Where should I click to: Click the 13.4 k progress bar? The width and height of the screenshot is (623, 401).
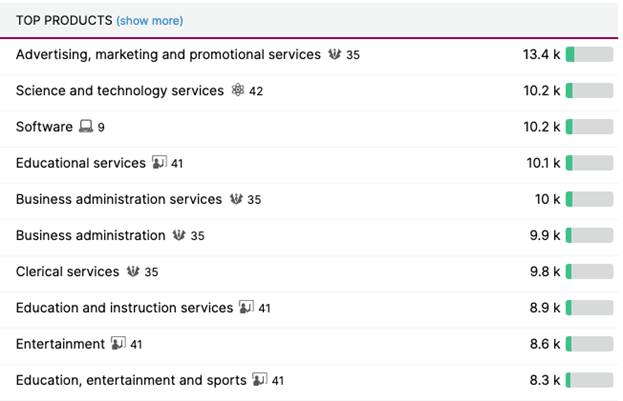click(589, 55)
